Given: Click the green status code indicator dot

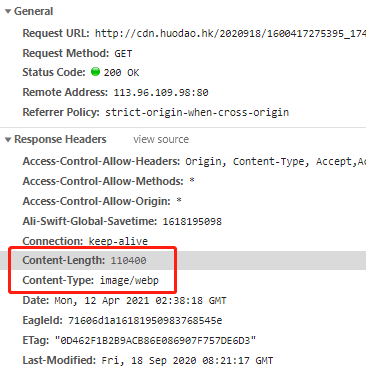Looking at the screenshot, I should [x=95, y=72].
